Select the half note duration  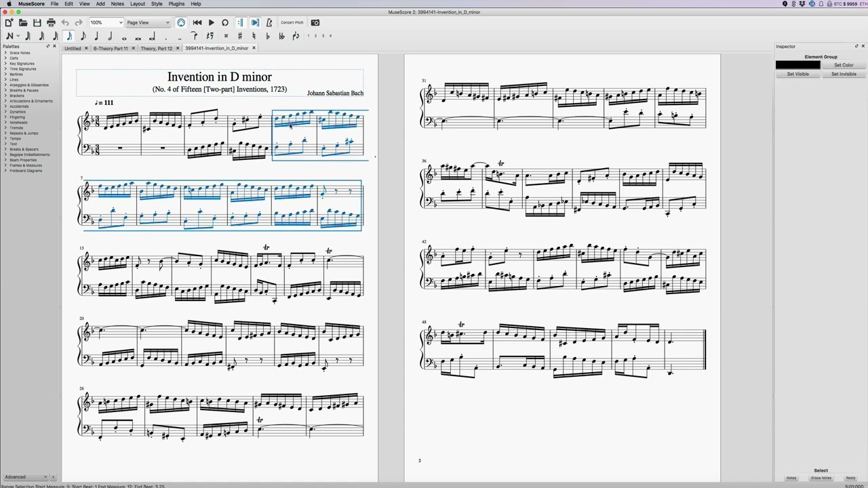110,36
